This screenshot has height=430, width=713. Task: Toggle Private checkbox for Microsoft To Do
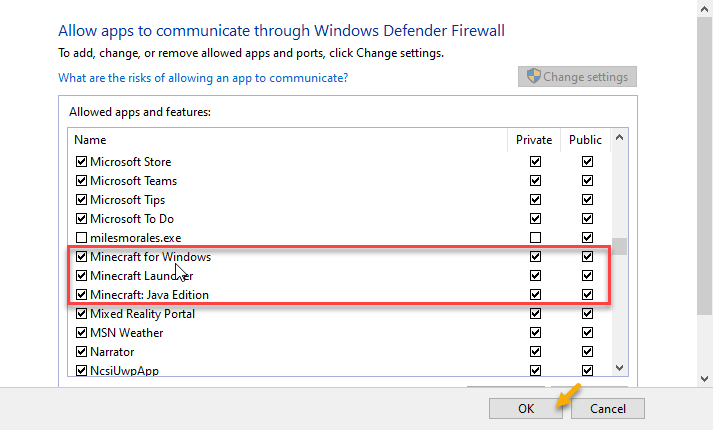tap(535, 219)
